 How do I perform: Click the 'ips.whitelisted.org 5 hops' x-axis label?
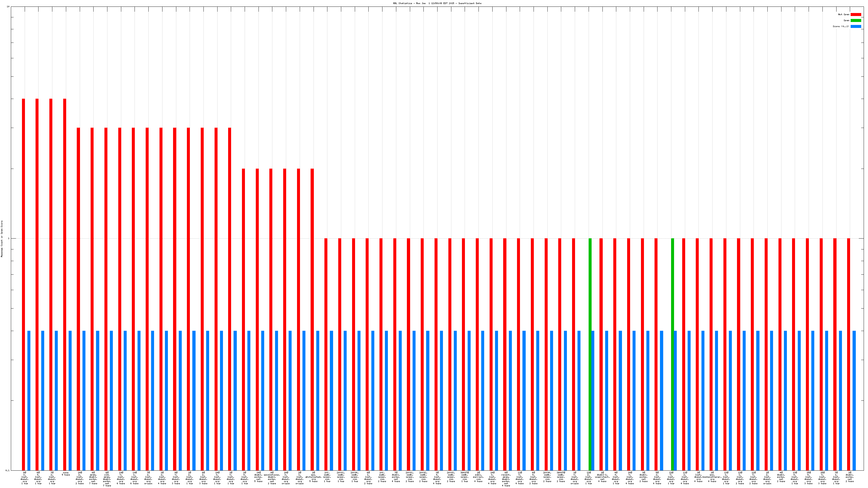[x=313, y=477]
